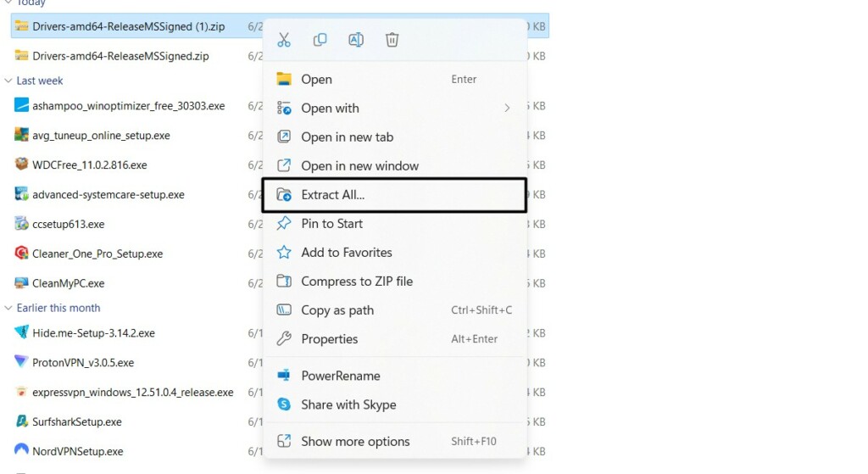Viewport: 868px width, 474px height.
Task: Select Add to Favorites option
Action: 346,253
